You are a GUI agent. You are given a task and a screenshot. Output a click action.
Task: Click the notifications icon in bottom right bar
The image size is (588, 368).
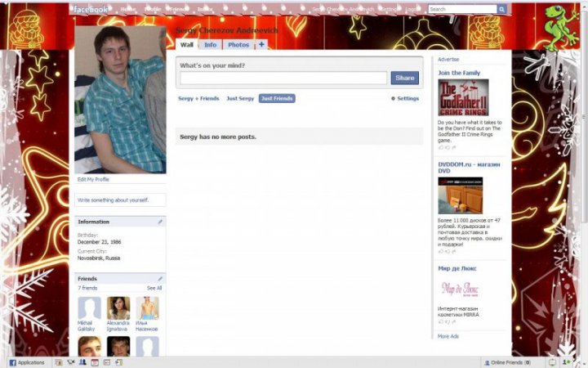pyautogui.click(x=552, y=362)
